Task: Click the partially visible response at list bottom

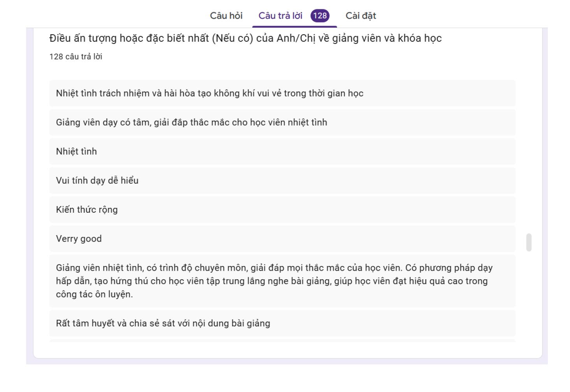Action: click(282, 341)
